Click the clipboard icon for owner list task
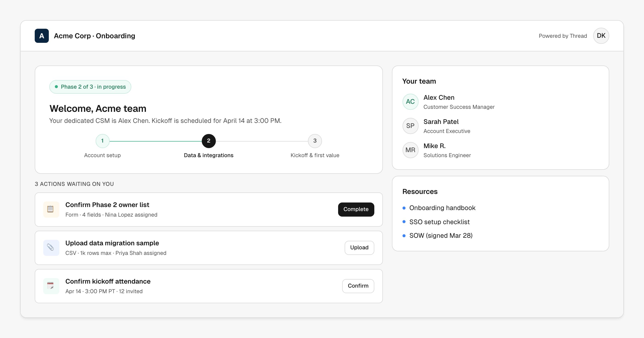 pos(51,209)
